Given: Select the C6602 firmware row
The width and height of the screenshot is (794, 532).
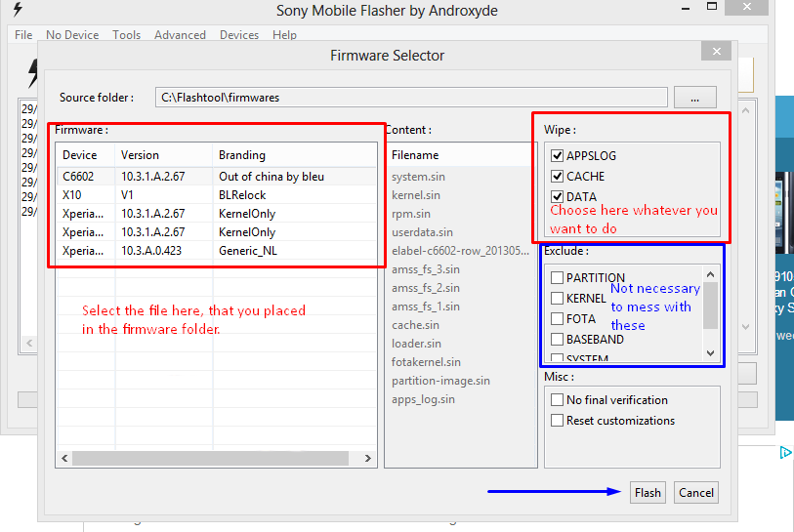Looking at the screenshot, I should pos(217,176).
